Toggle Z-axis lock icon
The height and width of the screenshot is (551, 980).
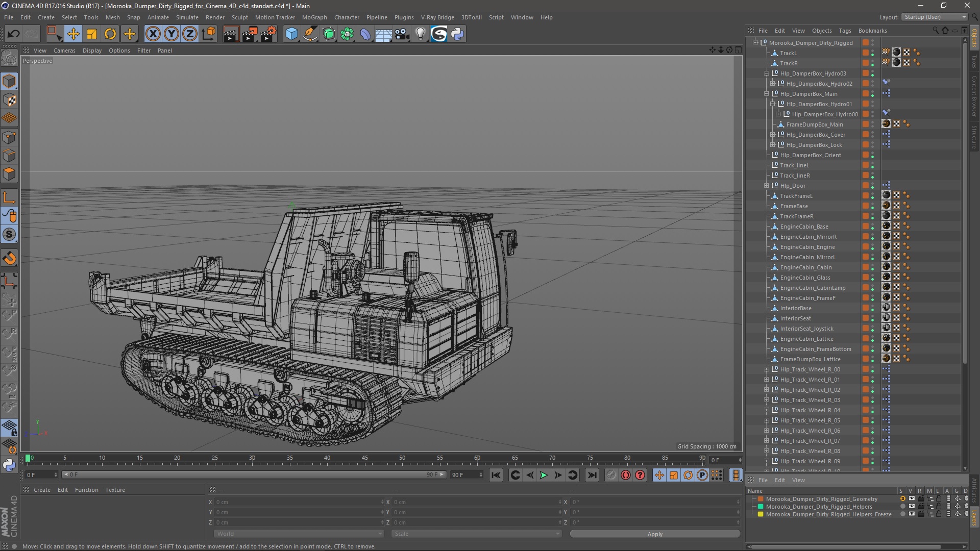190,34
